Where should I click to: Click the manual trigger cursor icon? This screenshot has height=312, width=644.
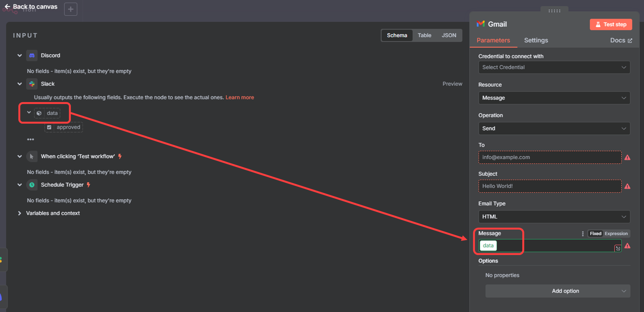tap(32, 156)
